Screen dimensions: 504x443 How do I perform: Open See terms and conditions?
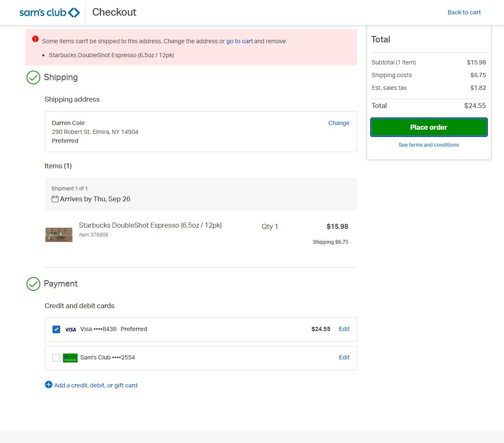pyautogui.click(x=428, y=145)
